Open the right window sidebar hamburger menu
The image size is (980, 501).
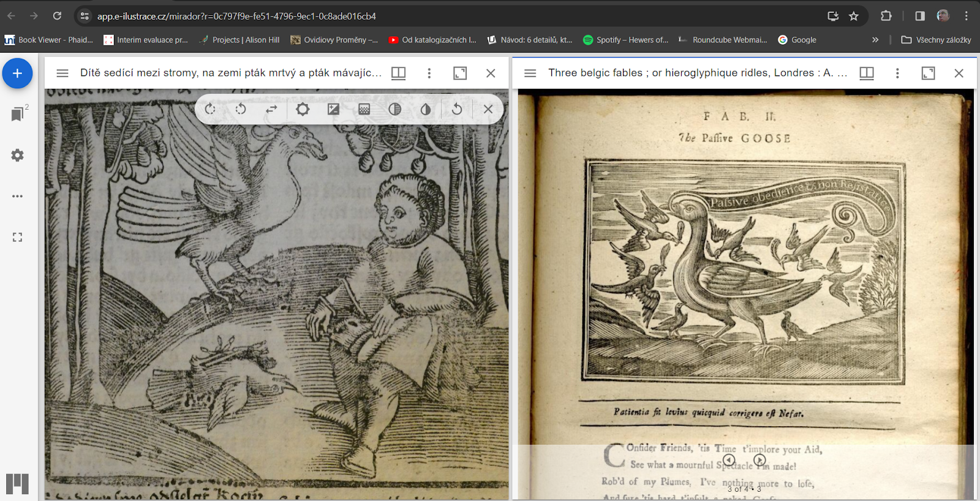click(x=530, y=73)
